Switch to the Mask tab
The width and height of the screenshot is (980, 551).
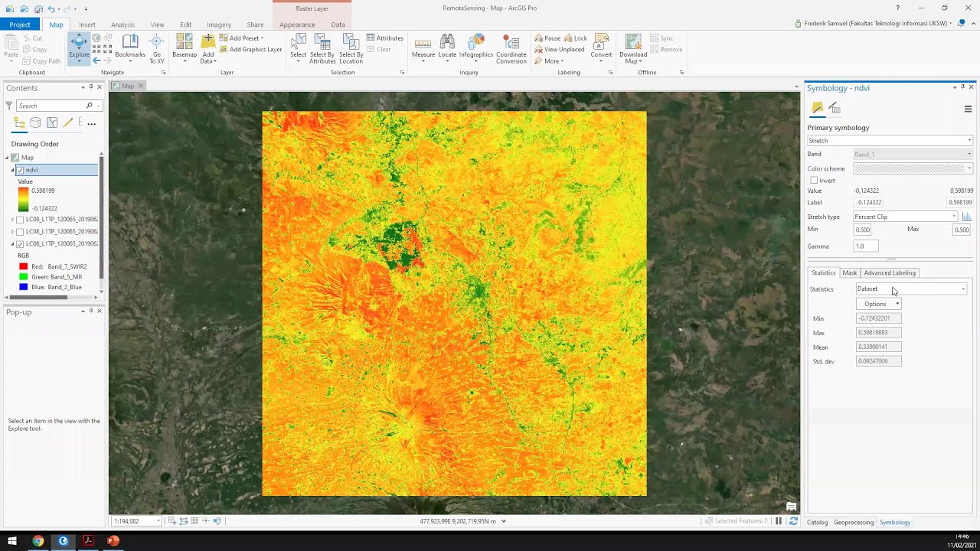point(849,272)
